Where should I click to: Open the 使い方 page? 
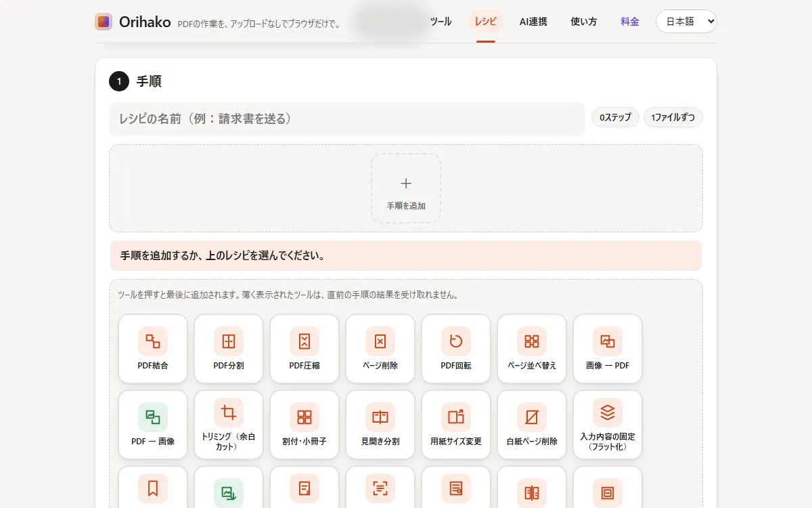point(584,21)
